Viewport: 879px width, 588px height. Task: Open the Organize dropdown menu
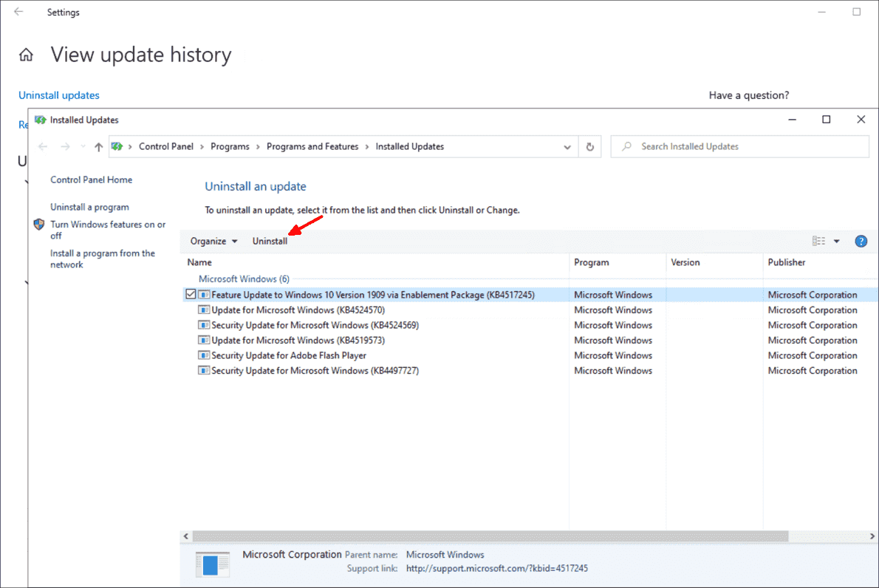point(213,241)
